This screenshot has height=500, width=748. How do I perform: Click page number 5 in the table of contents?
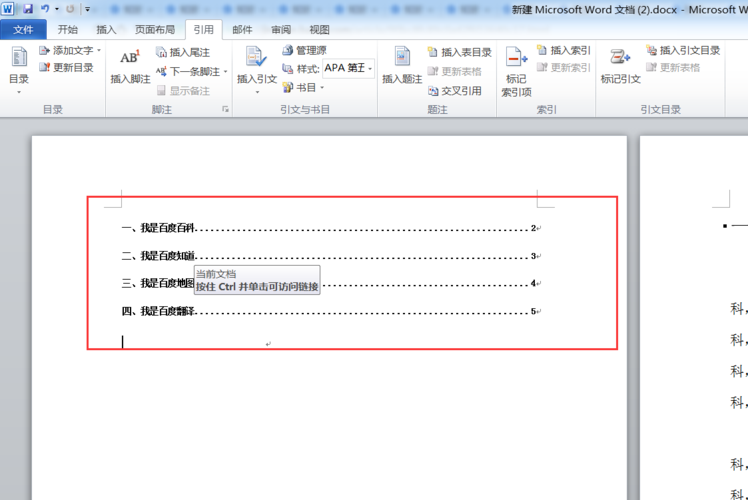[x=533, y=311]
